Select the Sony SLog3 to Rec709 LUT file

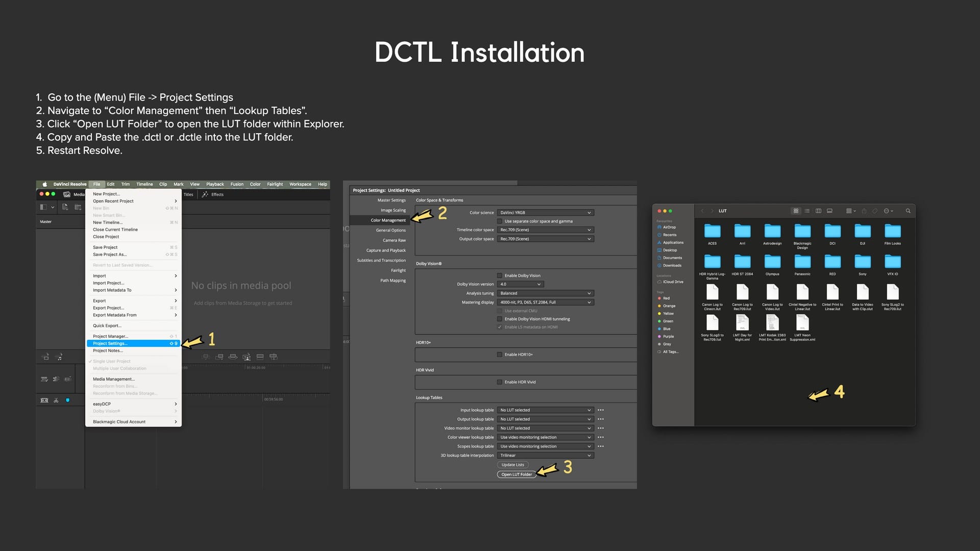point(712,323)
